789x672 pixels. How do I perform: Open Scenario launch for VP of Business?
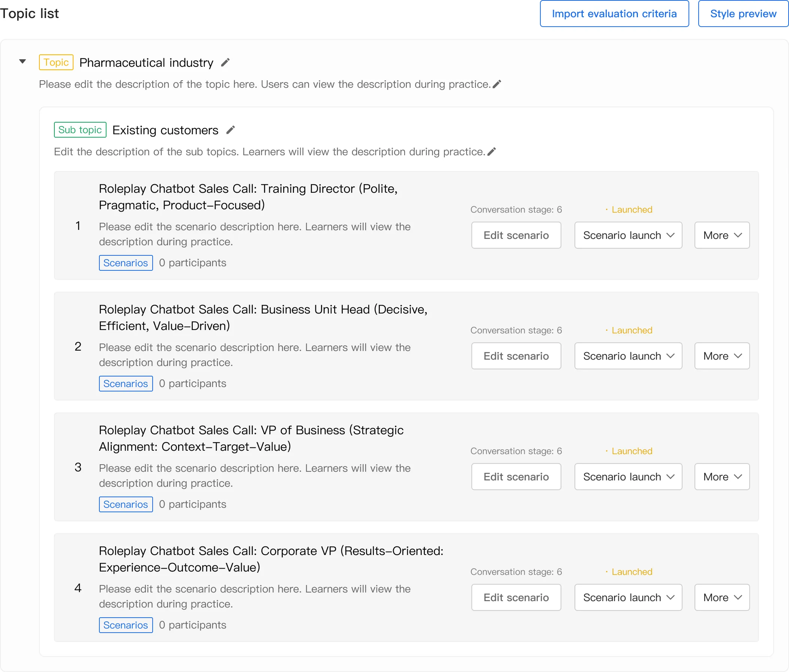click(628, 477)
